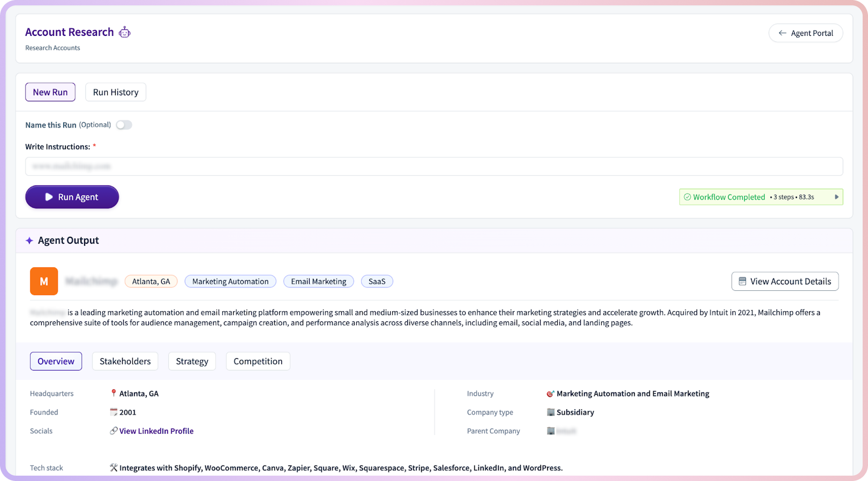This screenshot has height=481, width=868.
Task: Switch to the Strategy tab
Action: [x=192, y=361]
